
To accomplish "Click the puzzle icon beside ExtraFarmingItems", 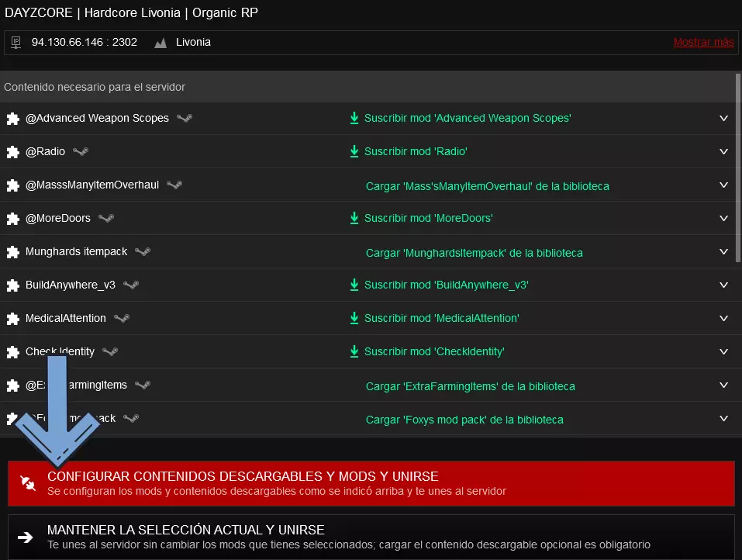I will click(12, 385).
